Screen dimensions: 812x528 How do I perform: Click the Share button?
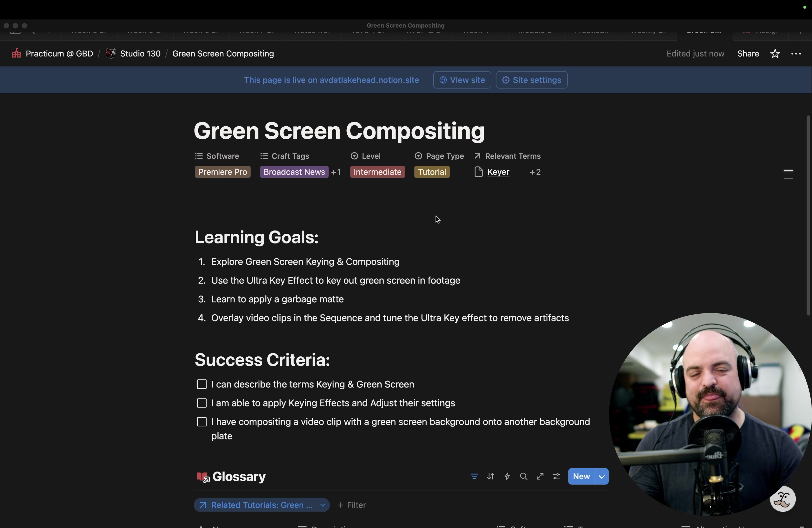tap(748, 54)
